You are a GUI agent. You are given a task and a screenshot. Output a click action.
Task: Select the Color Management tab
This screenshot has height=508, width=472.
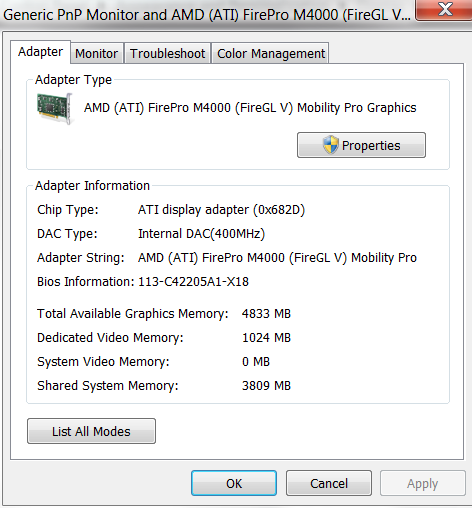pos(271,53)
